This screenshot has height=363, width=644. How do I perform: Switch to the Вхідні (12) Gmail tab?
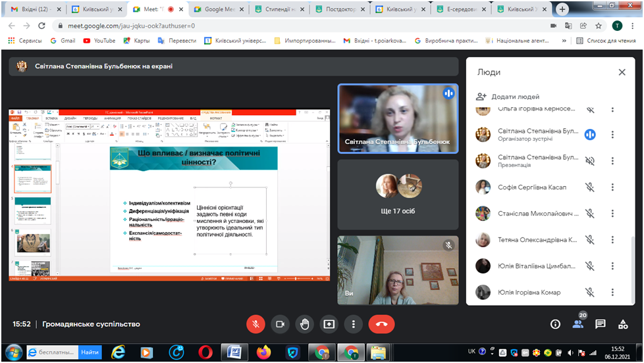point(34,9)
